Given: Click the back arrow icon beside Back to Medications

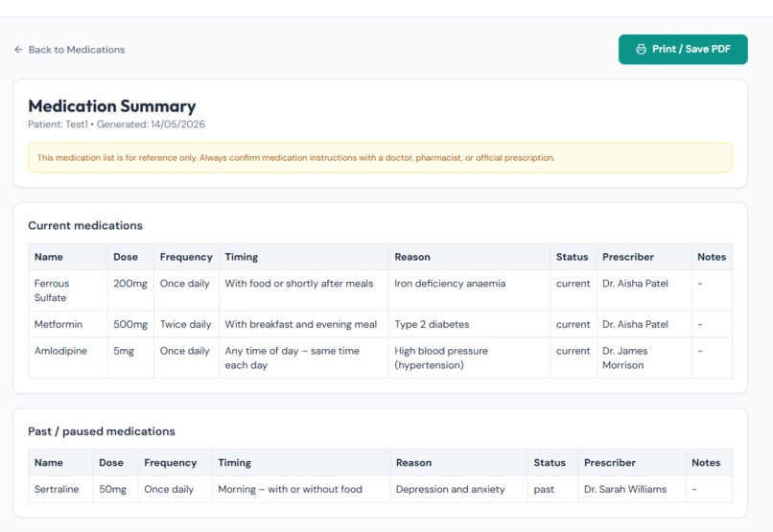Looking at the screenshot, I should (x=19, y=49).
